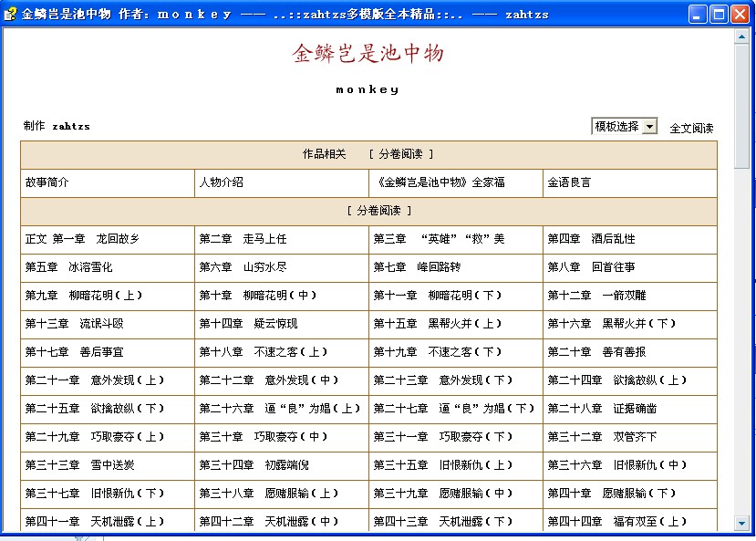Open 第三十九章 愿赌服输(中)
This screenshot has height=541, width=756.
click(443, 494)
